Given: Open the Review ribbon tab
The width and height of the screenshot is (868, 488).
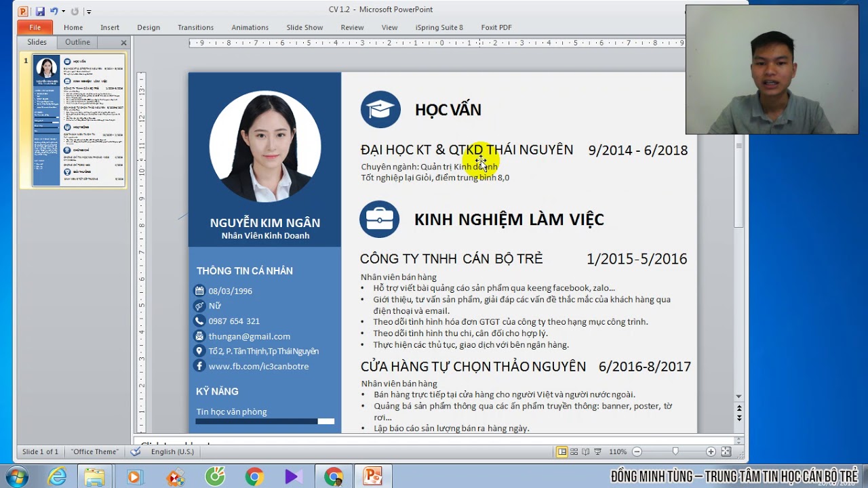Looking at the screenshot, I should point(352,27).
